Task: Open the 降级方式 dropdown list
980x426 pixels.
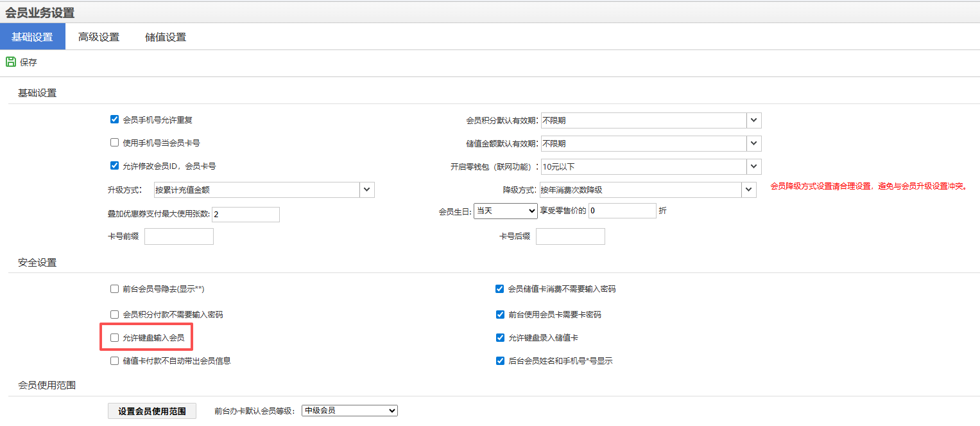Action: pyautogui.click(x=749, y=190)
